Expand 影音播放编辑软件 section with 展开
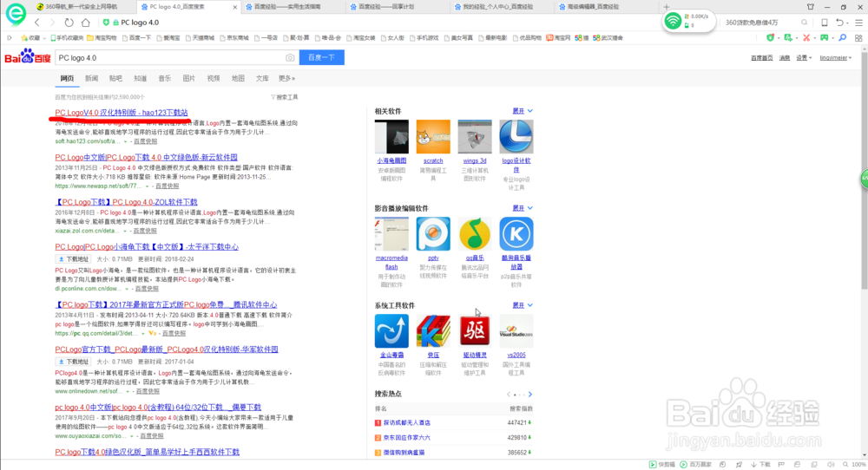The image size is (868, 470). point(522,208)
